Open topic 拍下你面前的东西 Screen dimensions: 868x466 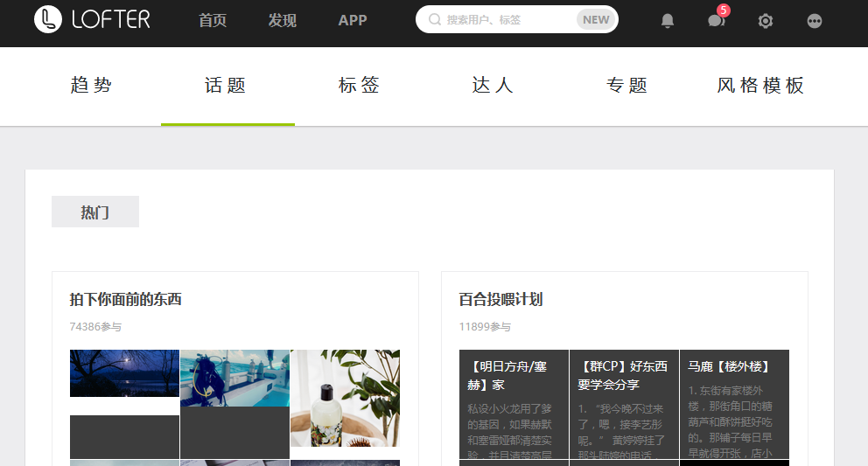coord(126,299)
